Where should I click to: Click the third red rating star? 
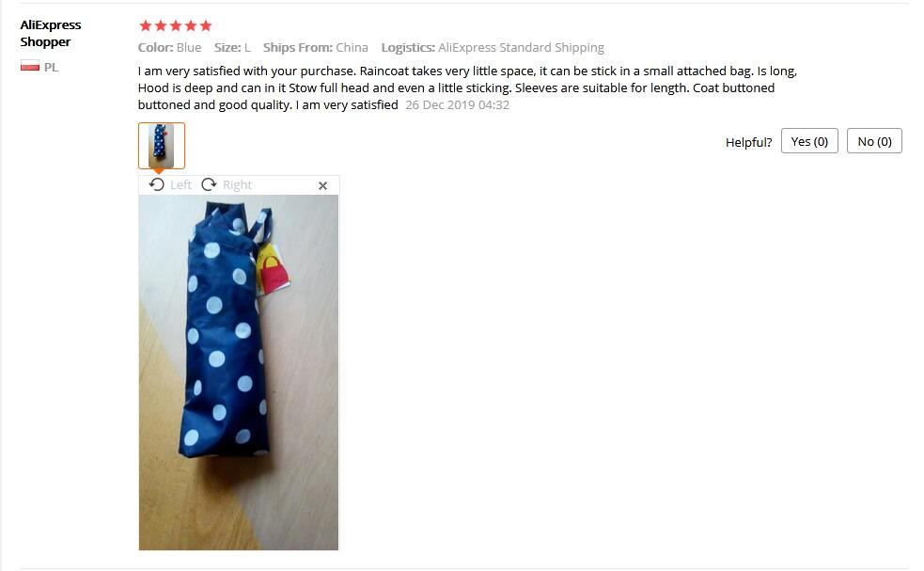(x=176, y=25)
